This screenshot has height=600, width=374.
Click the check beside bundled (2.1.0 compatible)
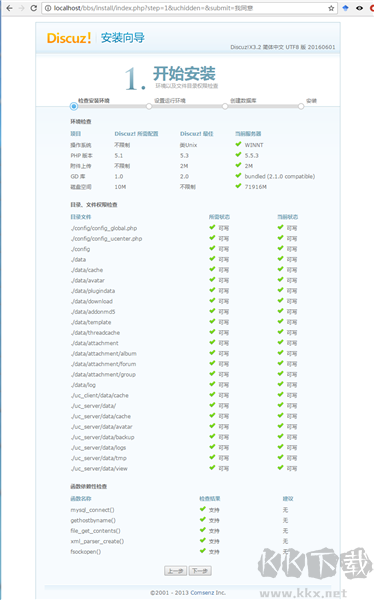click(238, 176)
